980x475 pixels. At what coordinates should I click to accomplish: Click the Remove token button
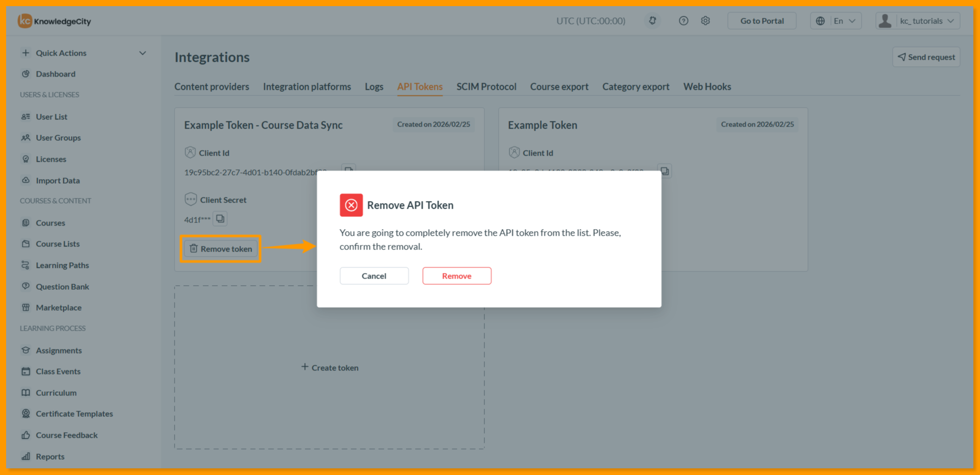click(x=221, y=249)
